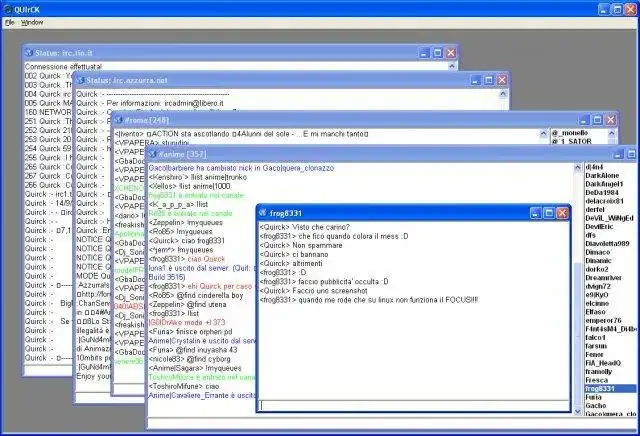
Task: Select nick Gacho in the user list
Action: click(596, 406)
